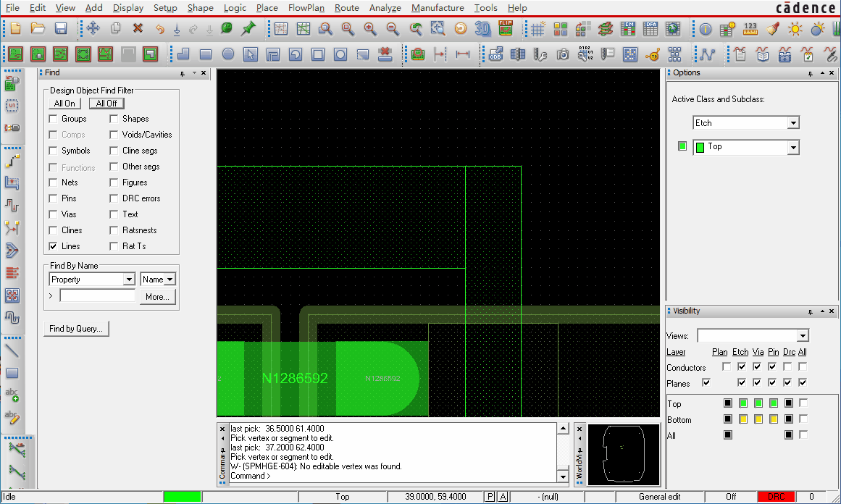
Task: Tick the DRC errors checkbox
Action: click(x=114, y=198)
